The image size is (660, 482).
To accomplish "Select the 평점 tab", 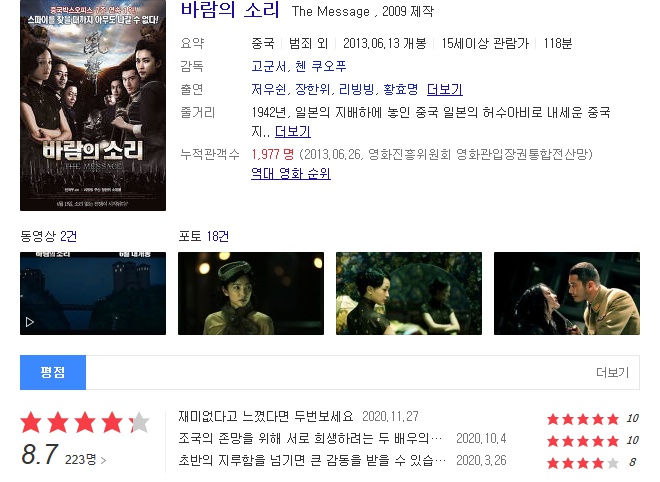I will pyautogui.click(x=53, y=372).
